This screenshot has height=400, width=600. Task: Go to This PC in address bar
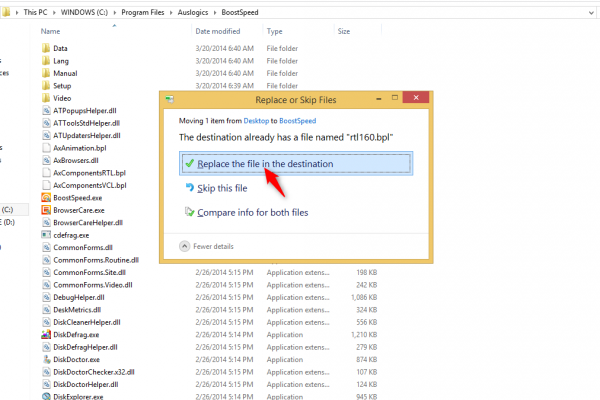pyautogui.click(x=35, y=12)
